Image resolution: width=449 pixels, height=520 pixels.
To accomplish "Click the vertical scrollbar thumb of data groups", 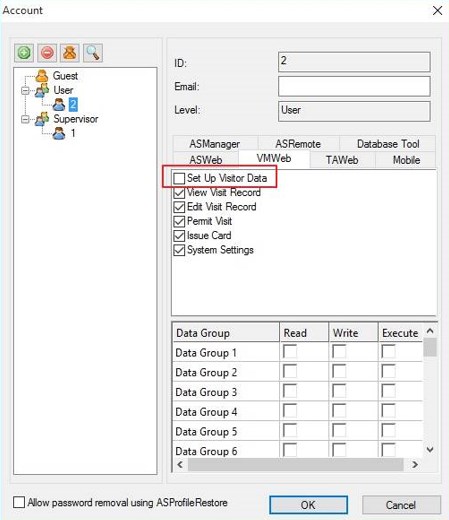I will [430, 347].
